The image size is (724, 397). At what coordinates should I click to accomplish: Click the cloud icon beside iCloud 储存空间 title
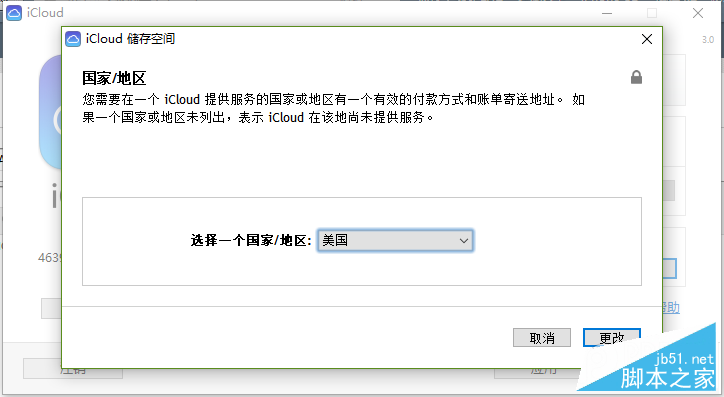coord(73,39)
